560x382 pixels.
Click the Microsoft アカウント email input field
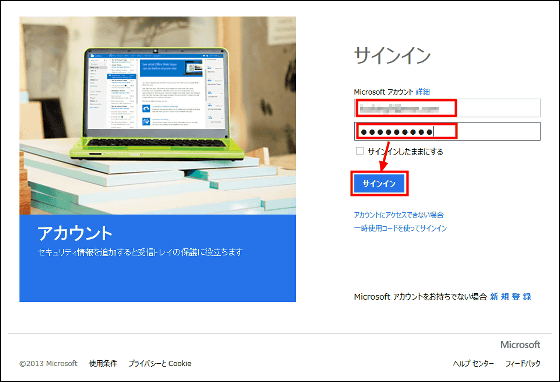(447, 108)
